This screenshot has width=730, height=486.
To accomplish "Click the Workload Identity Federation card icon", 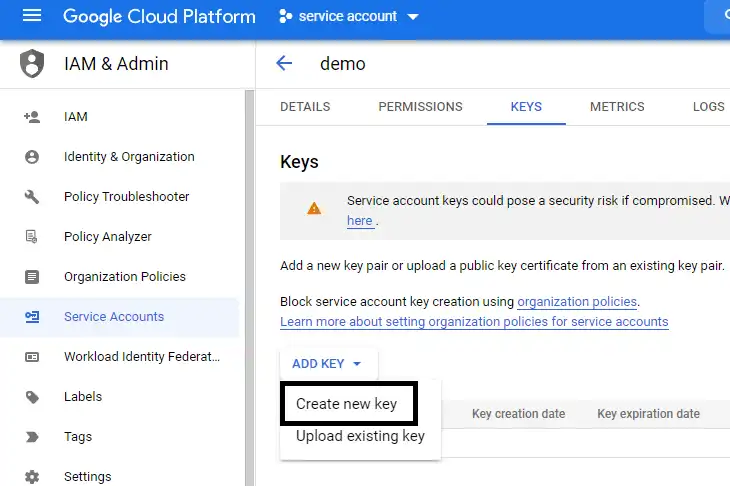I will pyautogui.click(x=32, y=357).
